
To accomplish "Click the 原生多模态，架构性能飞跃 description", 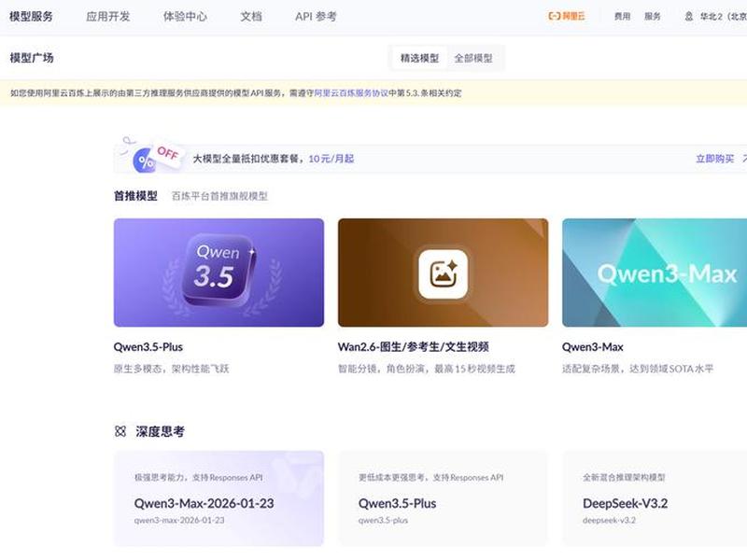I will [171, 369].
